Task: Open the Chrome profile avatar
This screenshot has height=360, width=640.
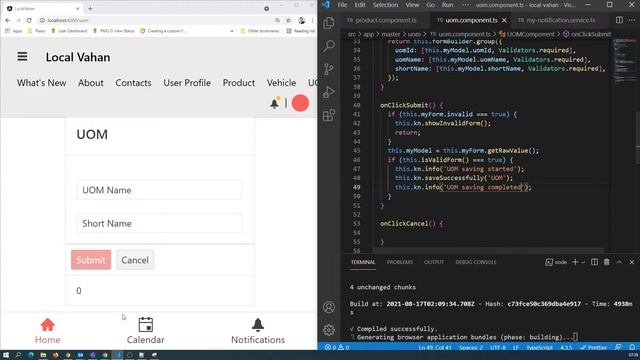Action: click(302, 20)
